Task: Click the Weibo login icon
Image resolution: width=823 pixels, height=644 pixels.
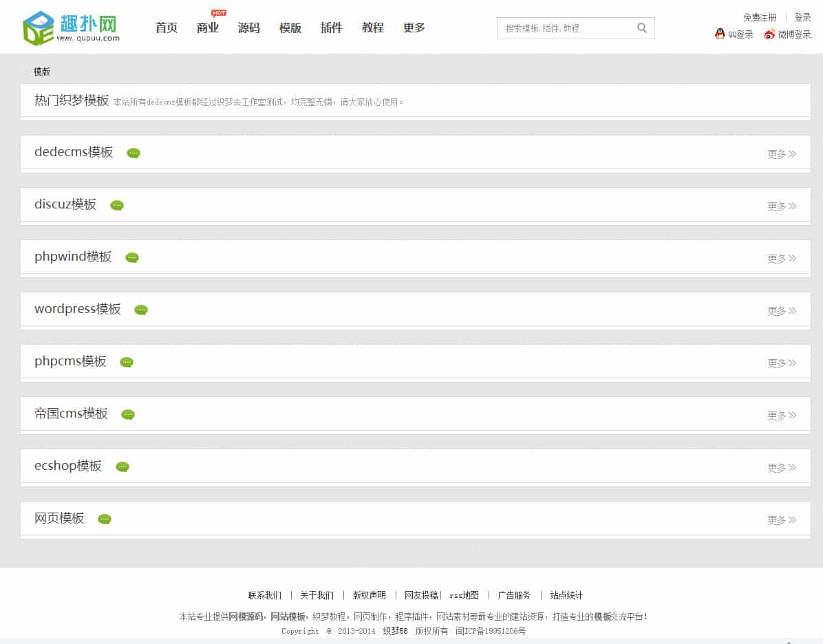Action: (x=769, y=34)
